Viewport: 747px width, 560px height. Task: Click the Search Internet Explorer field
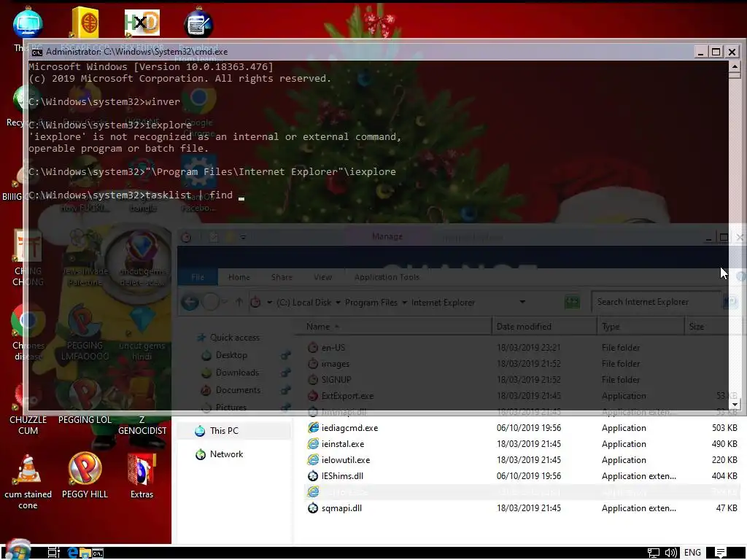pos(656,302)
